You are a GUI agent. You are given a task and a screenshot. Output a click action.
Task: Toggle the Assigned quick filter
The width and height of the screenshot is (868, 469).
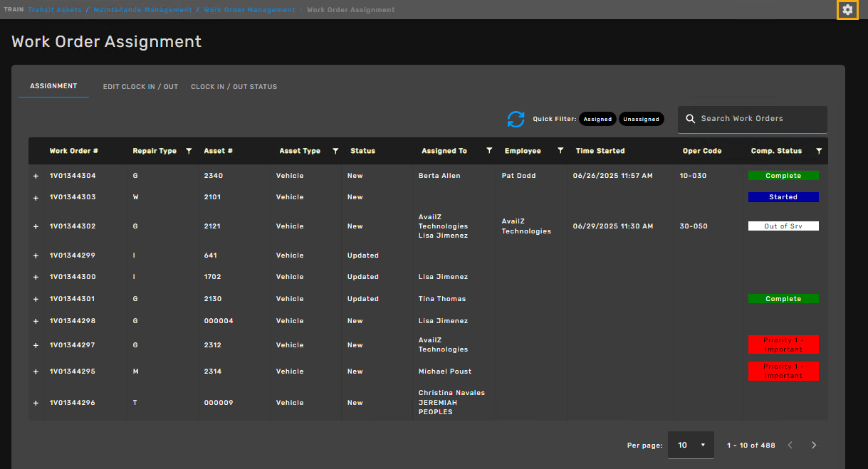point(597,119)
